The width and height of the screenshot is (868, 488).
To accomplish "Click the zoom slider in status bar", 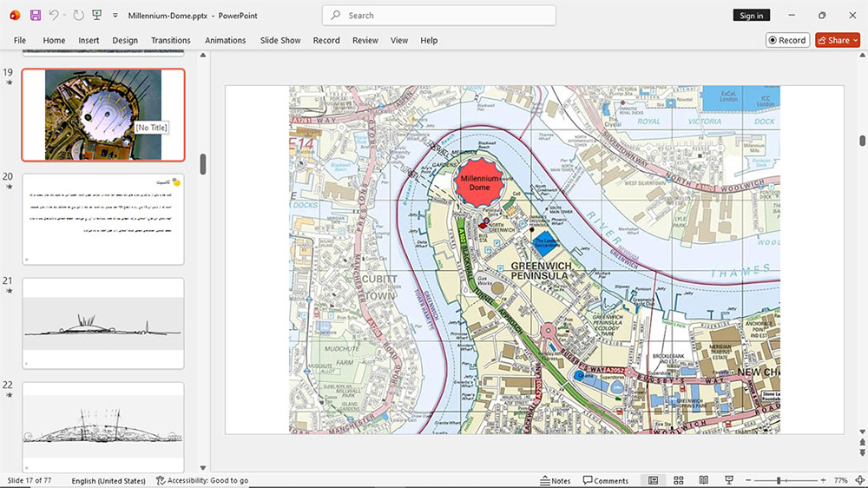I will click(785, 480).
